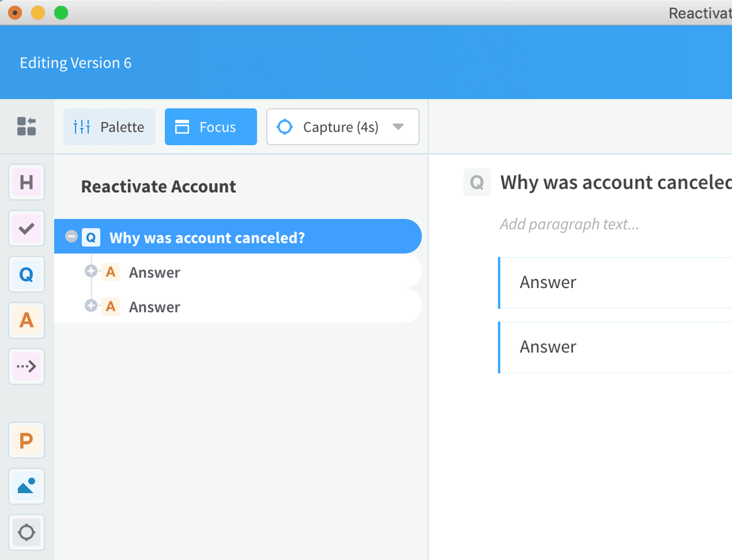Click the Q badge beside the question preview
The height and width of the screenshot is (560, 732).
pyautogui.click(x=477, y=182)
